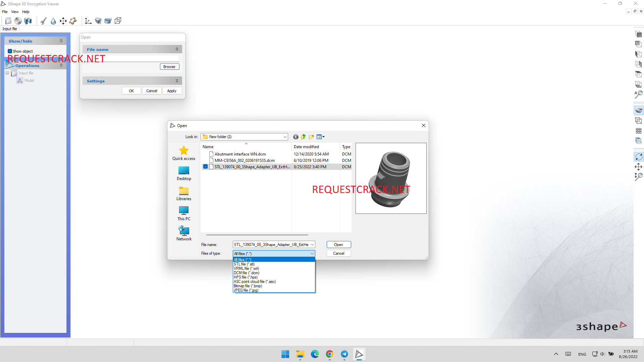Open the Help menu

tap(26, 12)
